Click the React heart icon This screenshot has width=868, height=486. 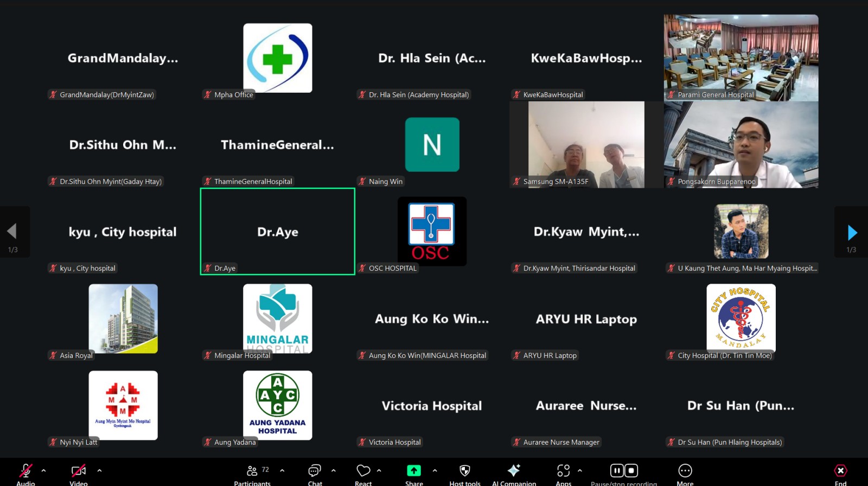point(363,471)
